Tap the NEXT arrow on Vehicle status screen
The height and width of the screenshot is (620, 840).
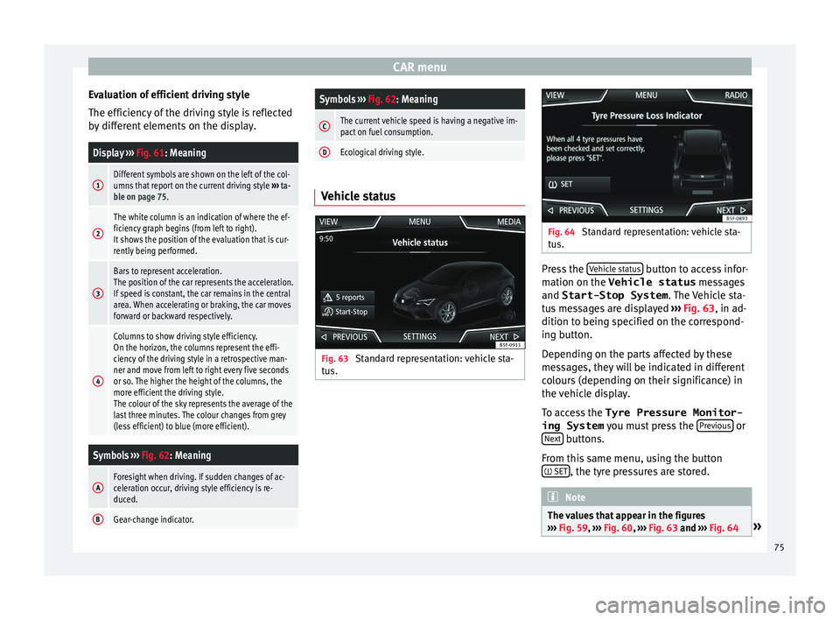click(x=515, y=336)
